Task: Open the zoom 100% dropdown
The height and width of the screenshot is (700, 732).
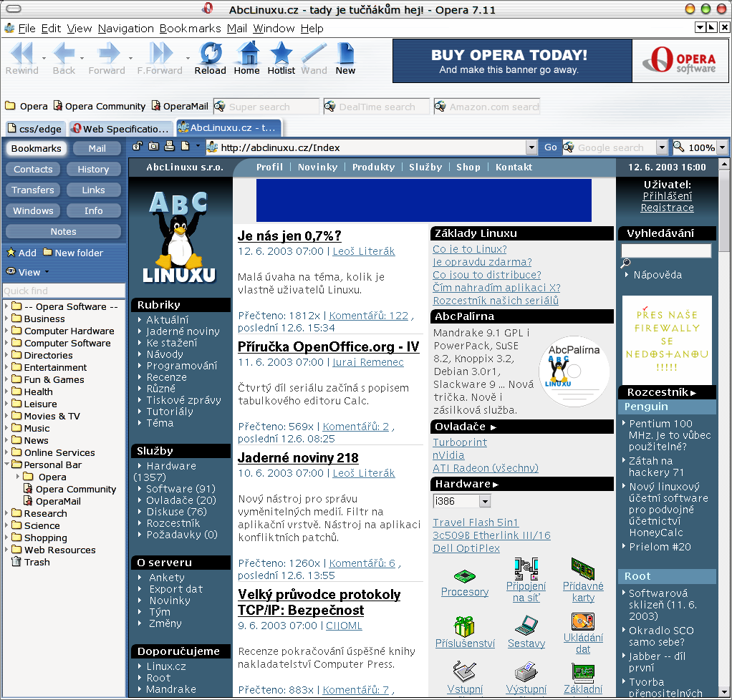Action: tap(722, 148)
